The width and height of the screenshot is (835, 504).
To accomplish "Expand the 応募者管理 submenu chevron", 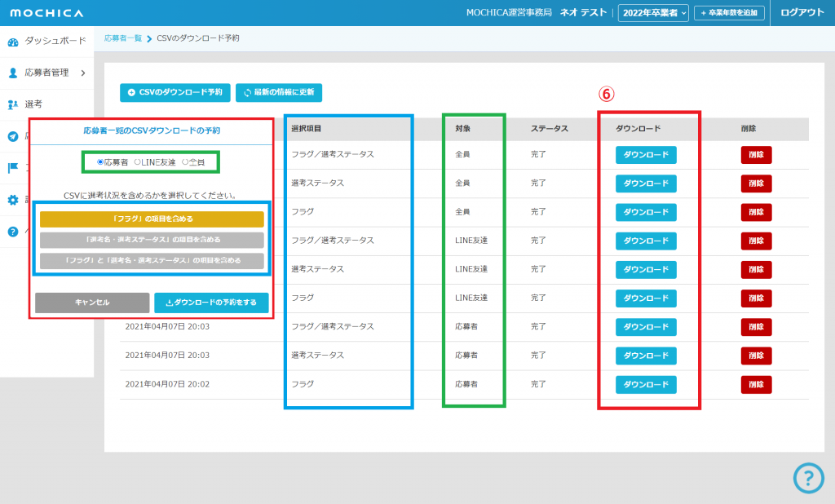I will pyautogui.click(x=83, y=73).
